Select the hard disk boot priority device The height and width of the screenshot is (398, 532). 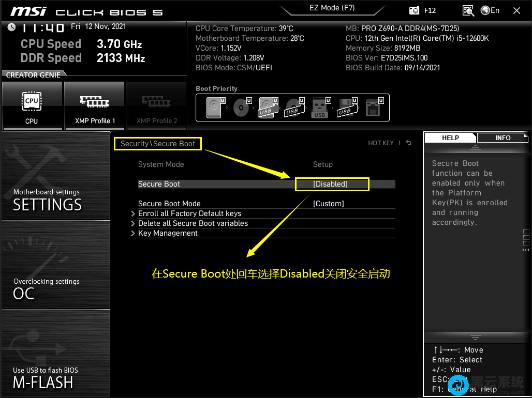[214, 108]
